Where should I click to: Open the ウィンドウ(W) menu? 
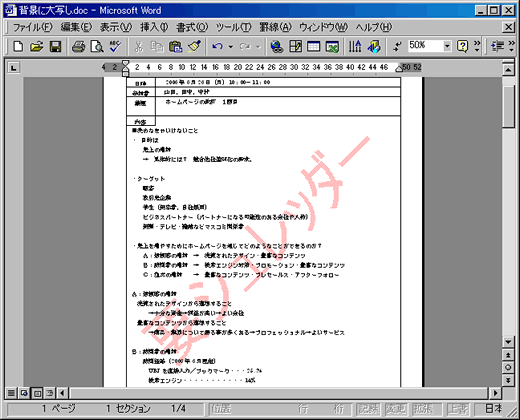click(x=323, y=27)
